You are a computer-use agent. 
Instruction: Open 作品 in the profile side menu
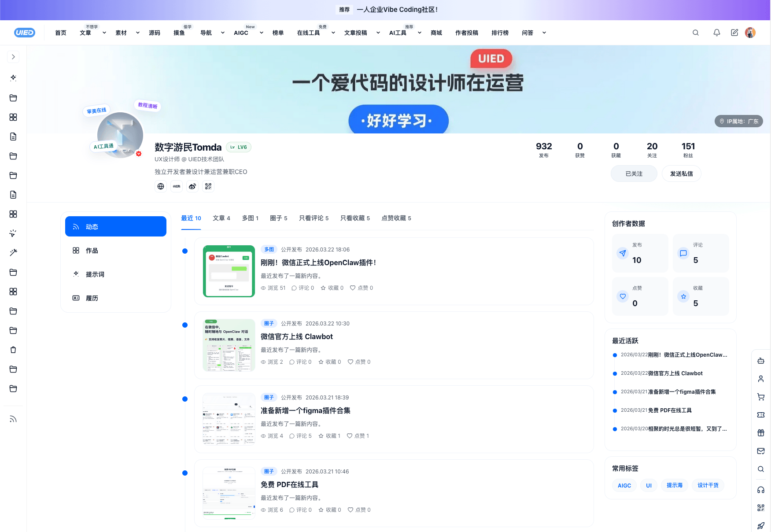point(116,251)
